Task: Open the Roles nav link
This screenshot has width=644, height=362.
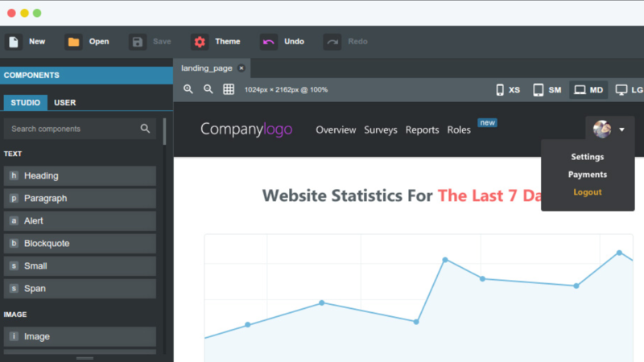Action: coord(459,130)
